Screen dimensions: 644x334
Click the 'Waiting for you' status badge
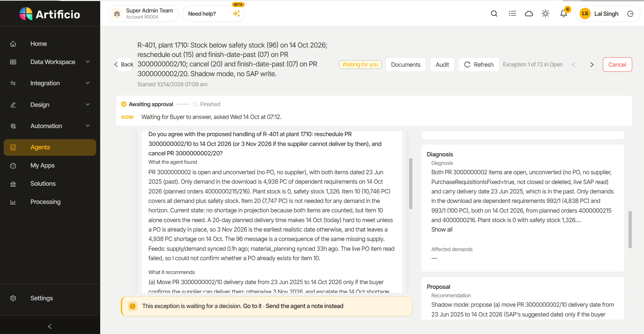point(360,64)
